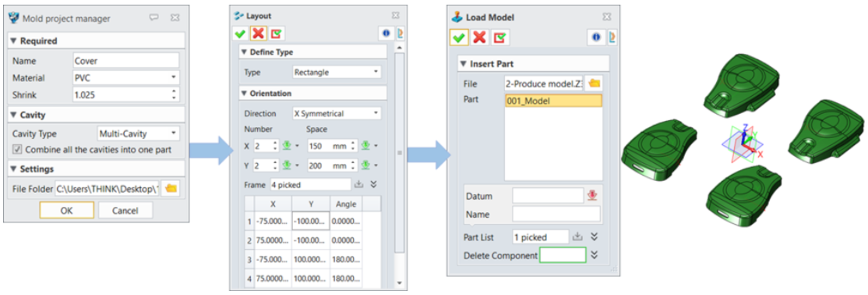
Task: Open help icon at Layout dialog right edge
Action: (400, 34)
